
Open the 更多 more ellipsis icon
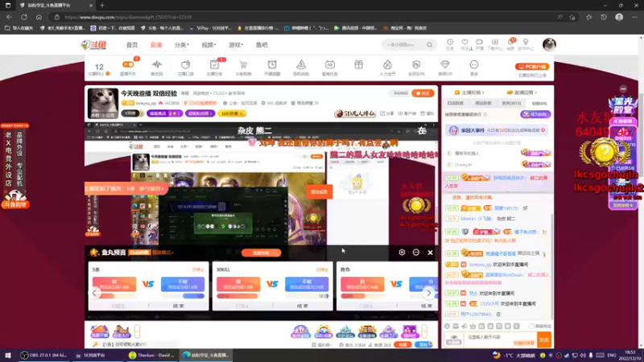tap(474, 65)
